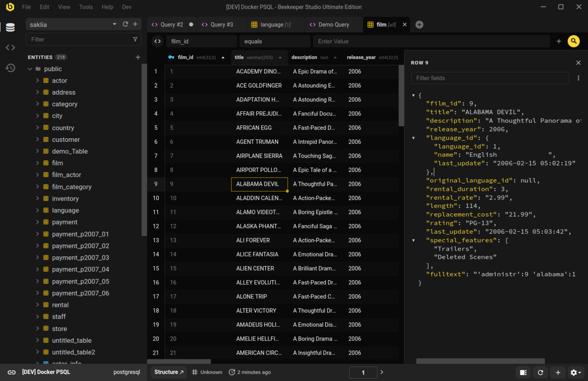
Task: Click the Beekeeper Studio logo
Action: 10,7
